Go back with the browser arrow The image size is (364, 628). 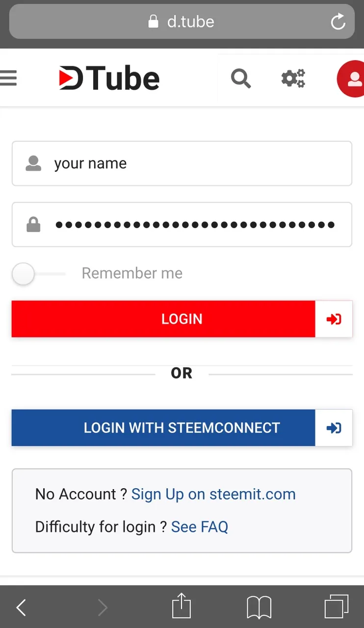point(21,607)
